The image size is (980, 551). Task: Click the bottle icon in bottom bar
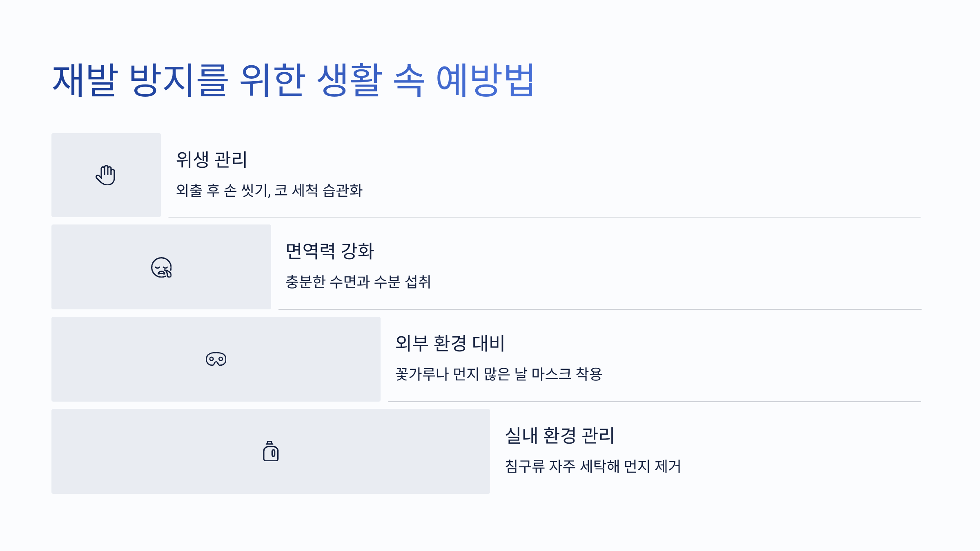point(271,451)
